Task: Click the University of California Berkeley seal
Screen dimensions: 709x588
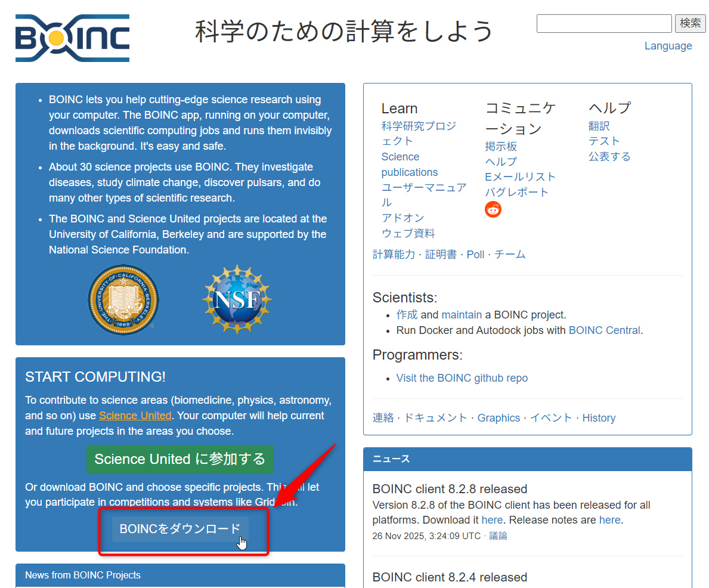Action: pos(123,299)
